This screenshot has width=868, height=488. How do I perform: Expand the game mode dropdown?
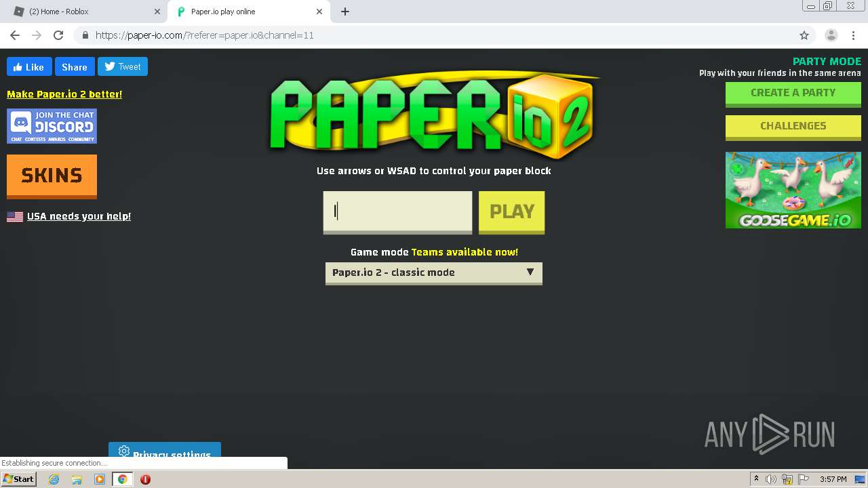point(434,273)
